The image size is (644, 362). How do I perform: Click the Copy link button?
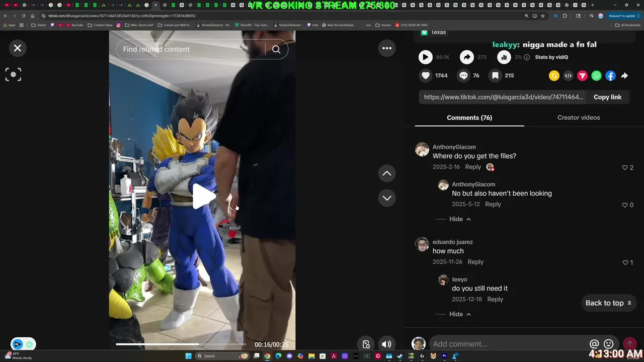[607, 97]
